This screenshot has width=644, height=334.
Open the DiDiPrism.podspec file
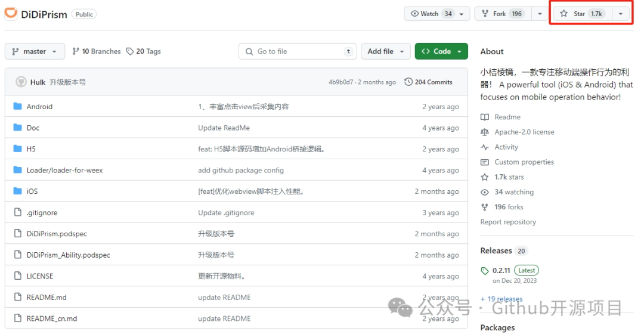tap(57, 234)
